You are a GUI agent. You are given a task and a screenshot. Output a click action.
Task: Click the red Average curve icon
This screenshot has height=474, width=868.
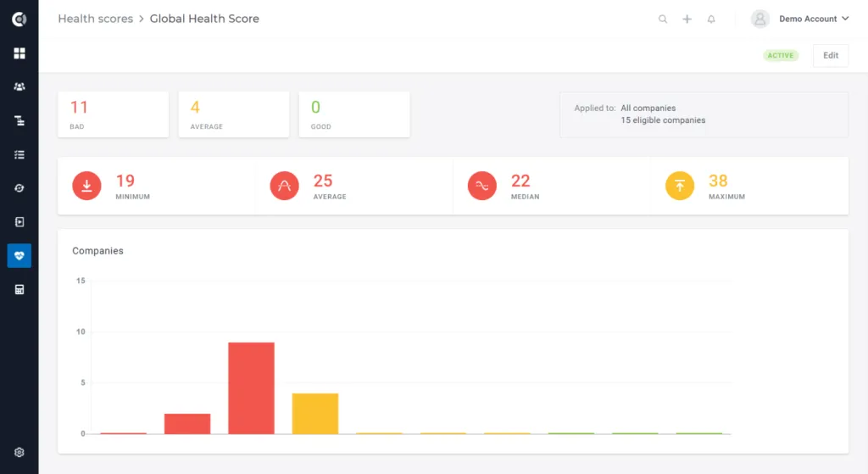pyautogui.click(x=285, y=186)
